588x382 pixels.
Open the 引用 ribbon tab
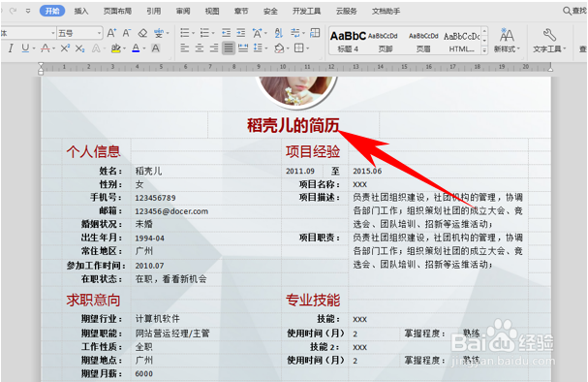click(x=154, y=12)
